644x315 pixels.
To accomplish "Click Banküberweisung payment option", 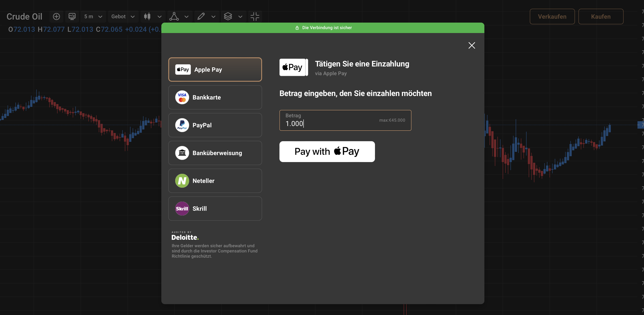I will click(x=215, y=153).
